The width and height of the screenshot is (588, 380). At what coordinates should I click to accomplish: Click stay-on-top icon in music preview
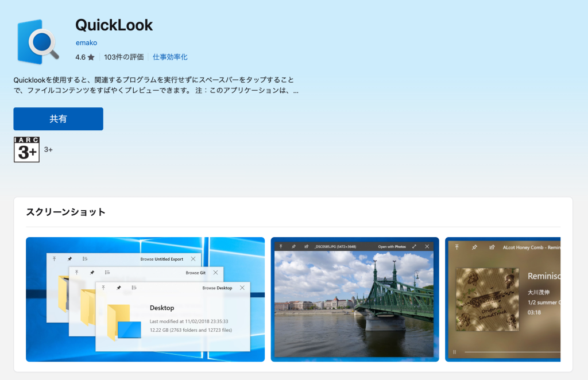pyautogui.click(x=457, y=247)
